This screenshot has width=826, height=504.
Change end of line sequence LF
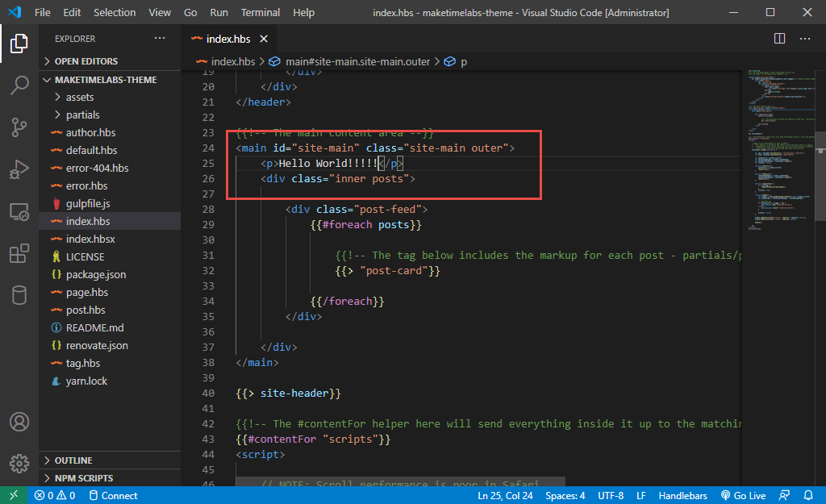641,496
